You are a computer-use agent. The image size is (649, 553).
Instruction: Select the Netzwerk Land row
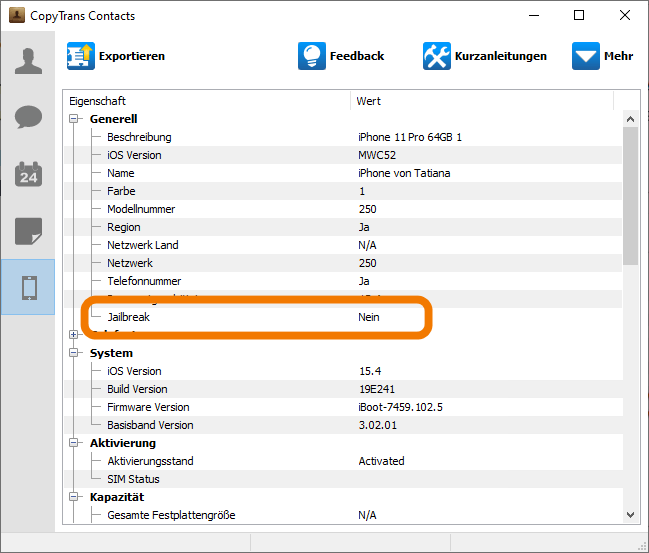pyautogui.click(x=343, y=245)
